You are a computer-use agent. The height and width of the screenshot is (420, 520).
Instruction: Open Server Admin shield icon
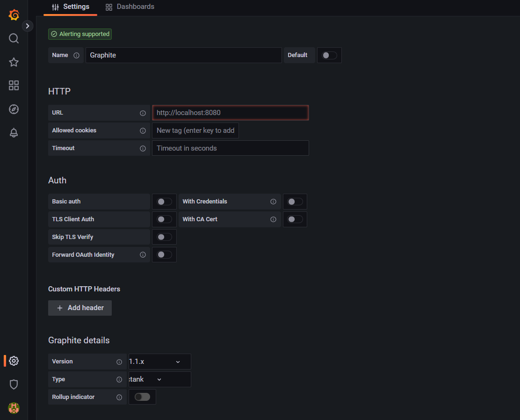14,384
